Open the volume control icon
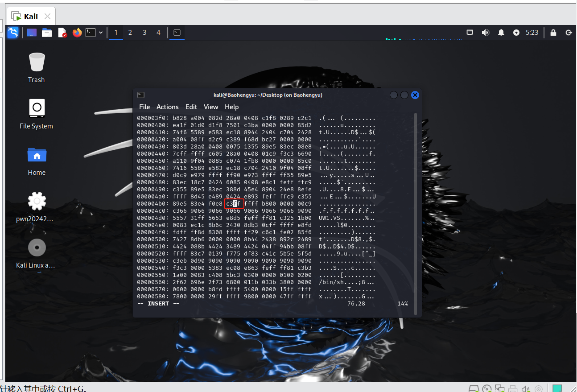 click(x=486, y=33)
